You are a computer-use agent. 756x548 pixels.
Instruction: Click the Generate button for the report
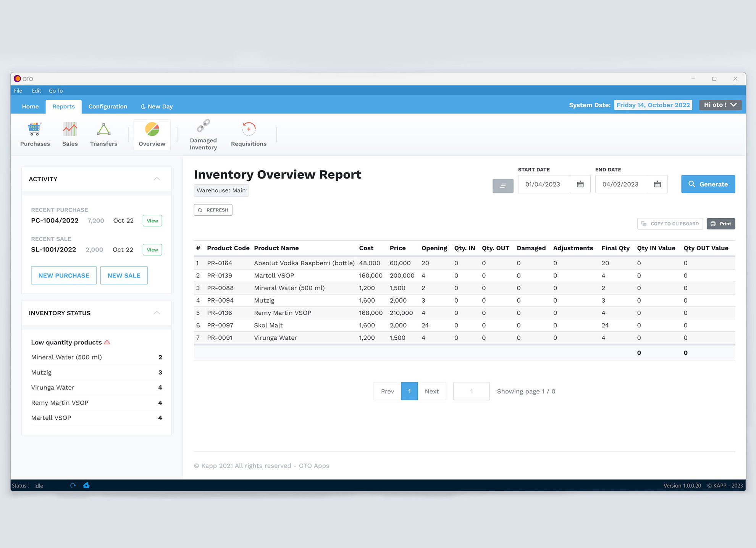click(x=708, y=184)
